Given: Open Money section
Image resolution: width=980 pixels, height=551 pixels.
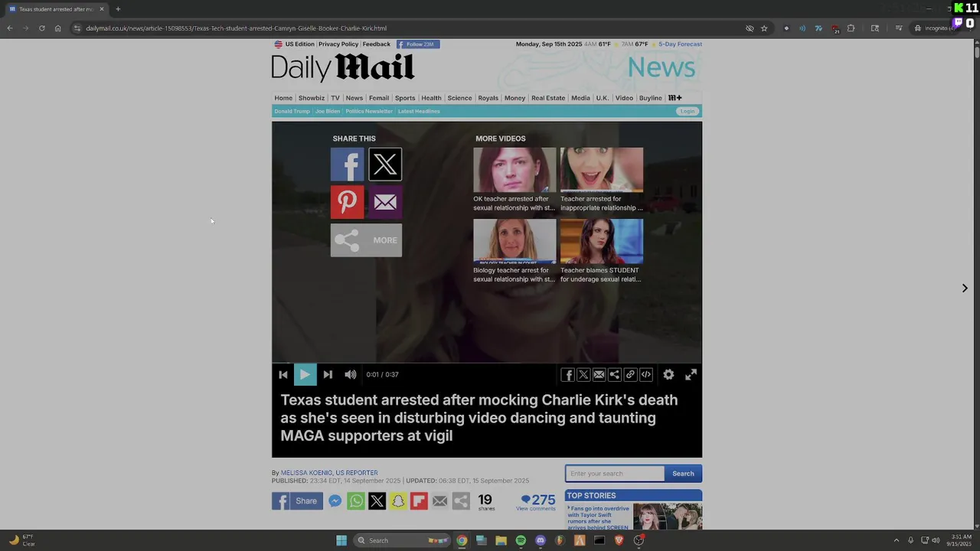Looking at the screenshot, I should (514, 98).
